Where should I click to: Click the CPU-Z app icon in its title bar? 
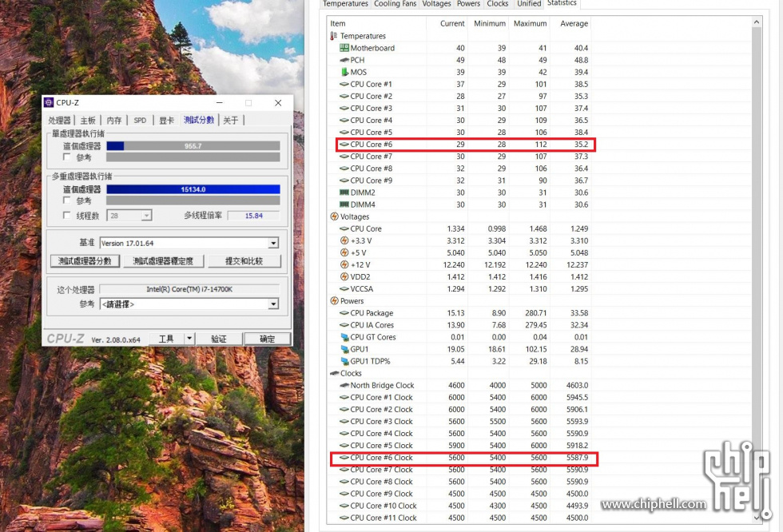pyautogui.click(x=49, y=102)
